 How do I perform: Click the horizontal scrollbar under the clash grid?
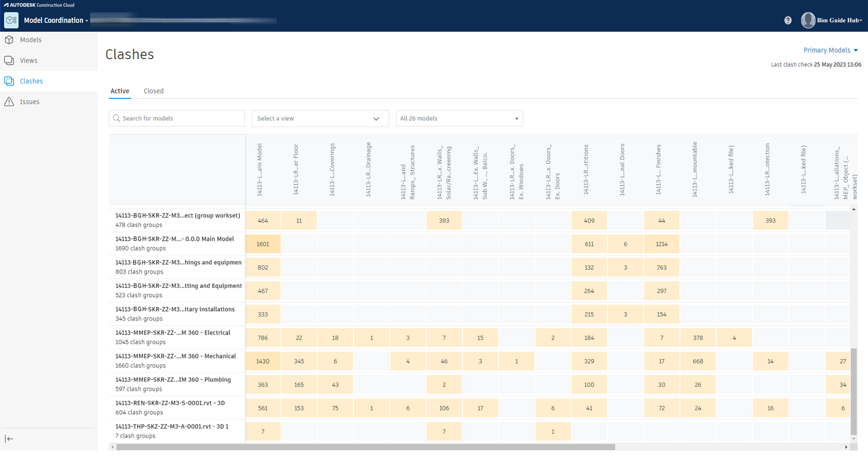[x=365, y=447]
